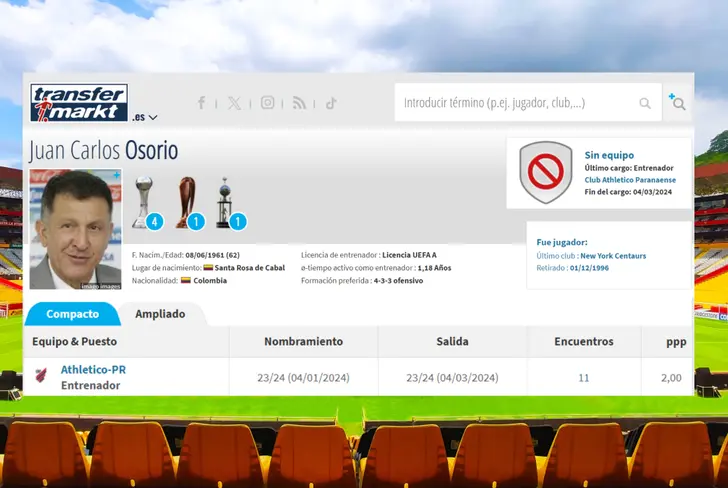Open the advanced search plus-magnifier icon
The width and height of the screenshot is (728, 488).
(x=677, y=102)
